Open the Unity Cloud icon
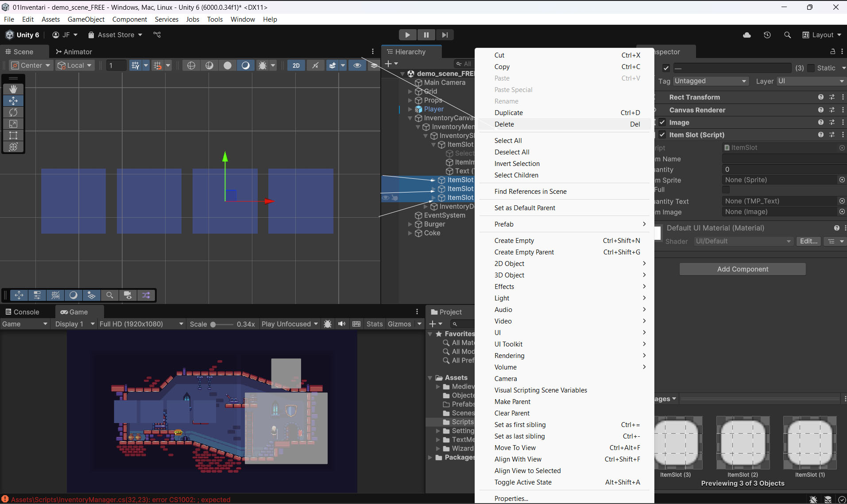This screenshot has height=504, width=847. point(747,35)
